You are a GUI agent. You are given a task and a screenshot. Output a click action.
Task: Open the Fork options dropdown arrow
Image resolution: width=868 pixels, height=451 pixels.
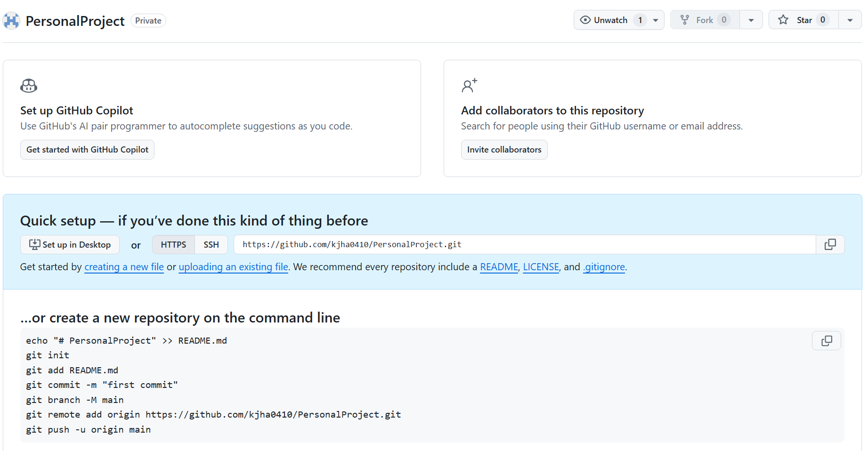751,20
